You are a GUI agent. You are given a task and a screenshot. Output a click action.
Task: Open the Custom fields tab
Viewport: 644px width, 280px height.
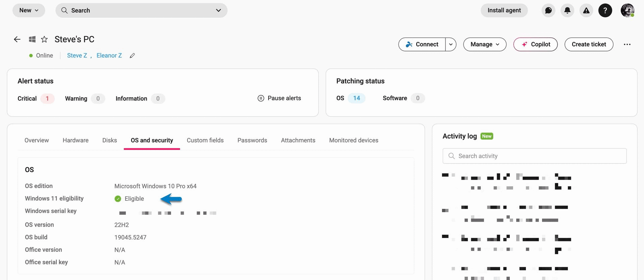[205, 140]
